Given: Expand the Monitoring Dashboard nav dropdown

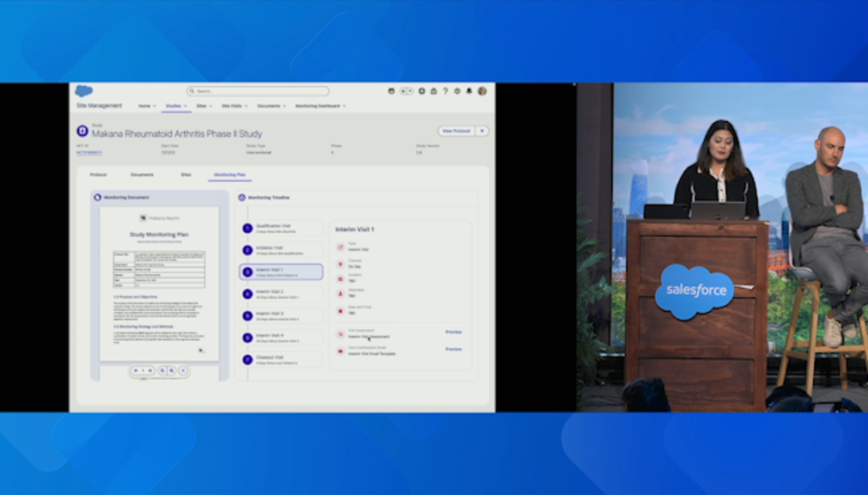Looking at the screenshot, I should pyautogui.click(x=344, y=107).
